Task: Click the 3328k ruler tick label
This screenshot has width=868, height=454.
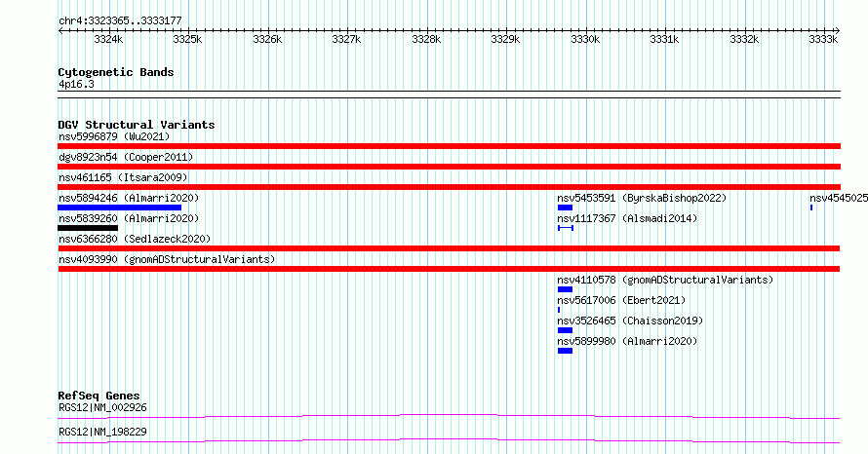Action: pos(426,39)
